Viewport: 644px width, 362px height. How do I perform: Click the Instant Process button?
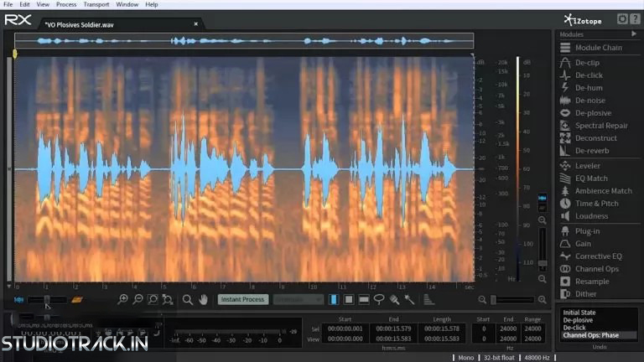[x=242, y=300]
